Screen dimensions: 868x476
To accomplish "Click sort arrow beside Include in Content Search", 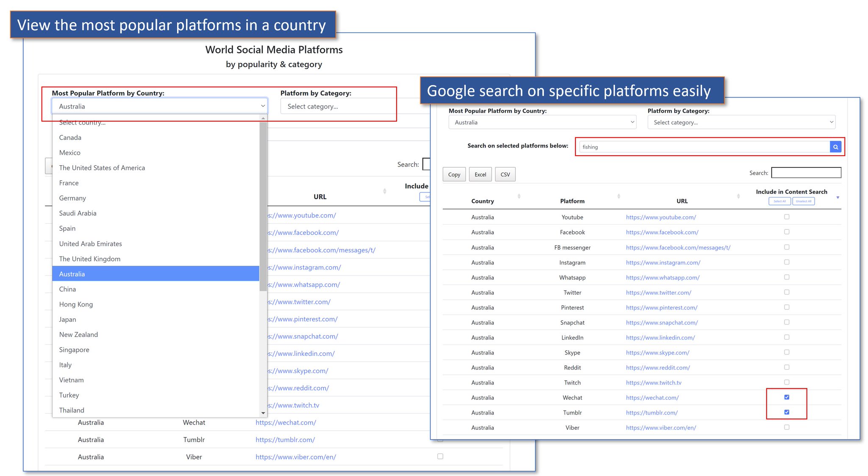I will (x=837, y=198).
